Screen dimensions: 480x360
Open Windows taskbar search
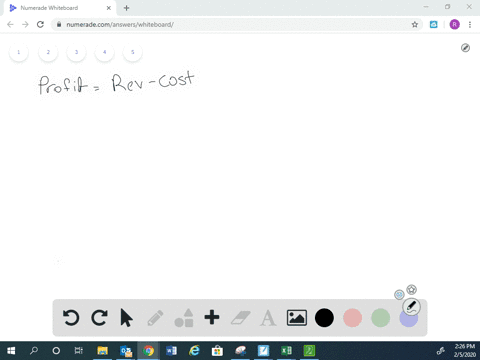(x=34, y=351)
